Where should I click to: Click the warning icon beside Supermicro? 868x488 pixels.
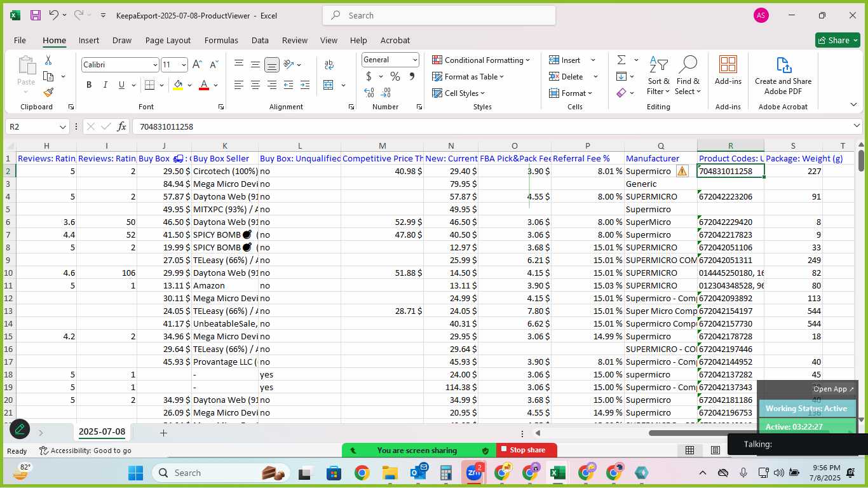(682, 171)
